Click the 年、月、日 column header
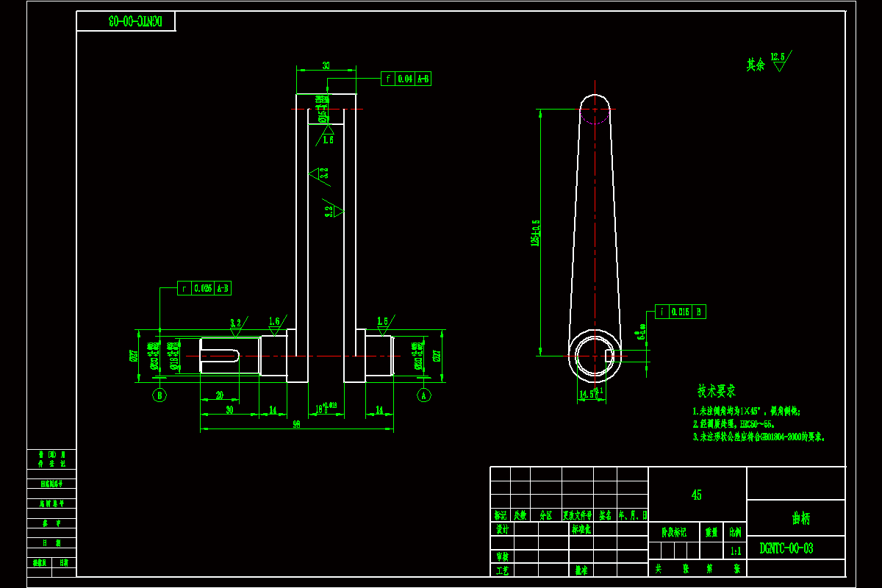Screen dimensions: 882x588 tap(632, 515)
